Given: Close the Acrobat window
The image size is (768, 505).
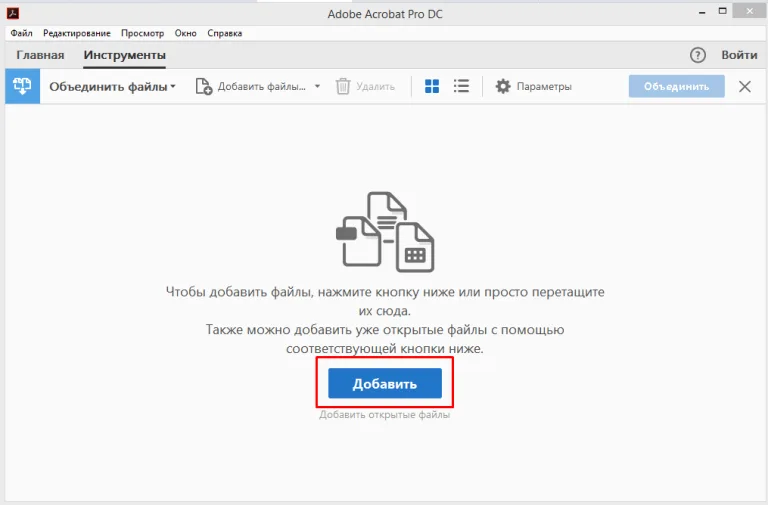Looking at the screenshot, I should coord(749,11).
